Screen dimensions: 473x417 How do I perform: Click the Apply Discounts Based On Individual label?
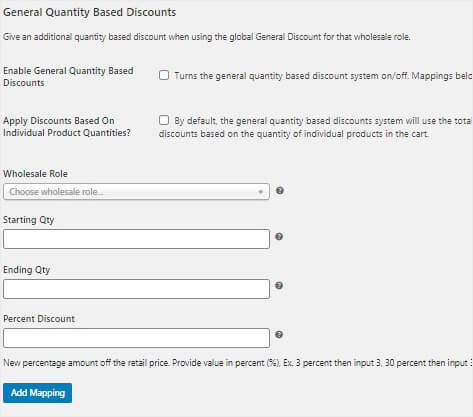click(67, 127)
